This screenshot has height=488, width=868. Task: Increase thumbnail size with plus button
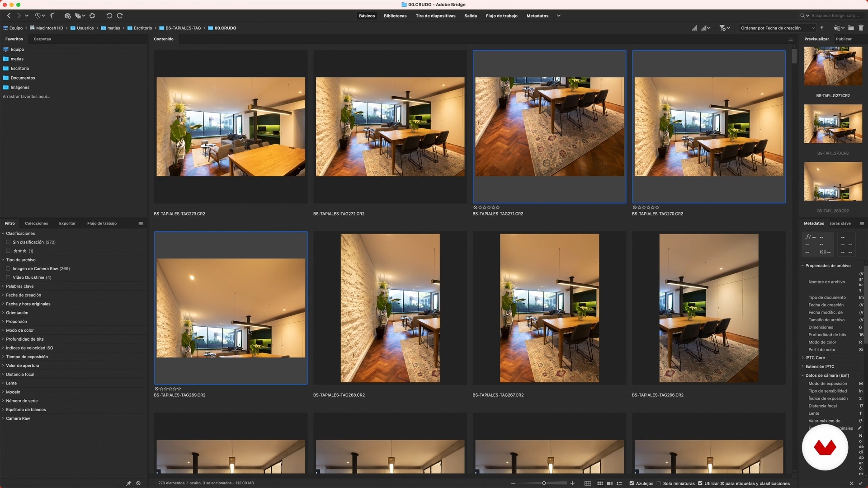click(x=572, y=483)
